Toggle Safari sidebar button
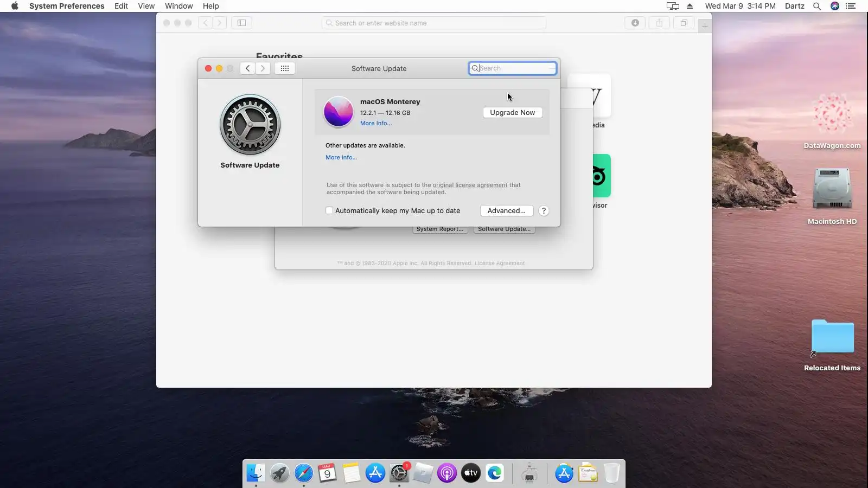Viewport: 868px width, 488px height. pos(242,23)
